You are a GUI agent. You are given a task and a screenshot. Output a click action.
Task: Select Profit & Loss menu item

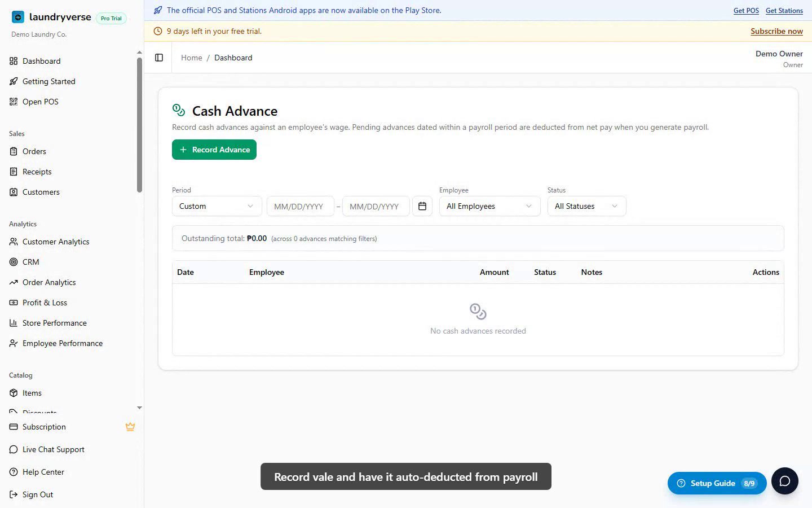coord(70,303)
